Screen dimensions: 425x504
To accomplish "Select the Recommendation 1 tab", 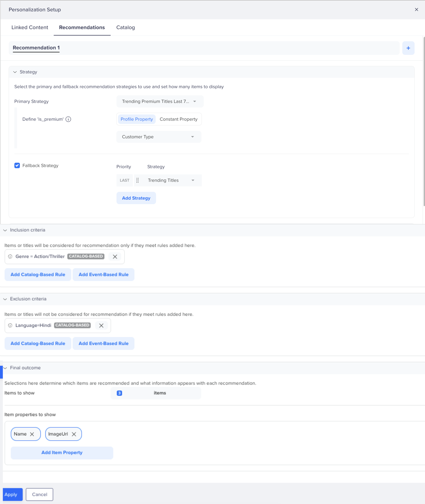I will (36, 48).
